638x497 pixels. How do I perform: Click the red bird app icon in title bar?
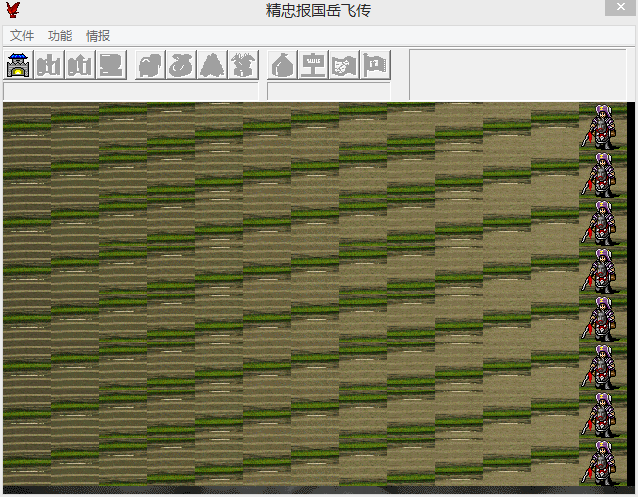pyautogui.click(x=13, y=10)
